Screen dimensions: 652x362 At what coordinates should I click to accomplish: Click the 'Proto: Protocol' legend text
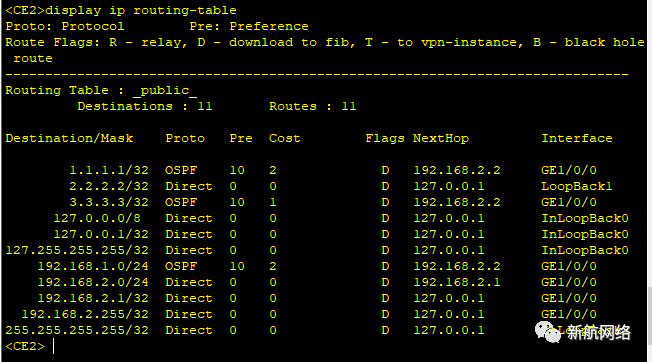(x=65, y=27)
